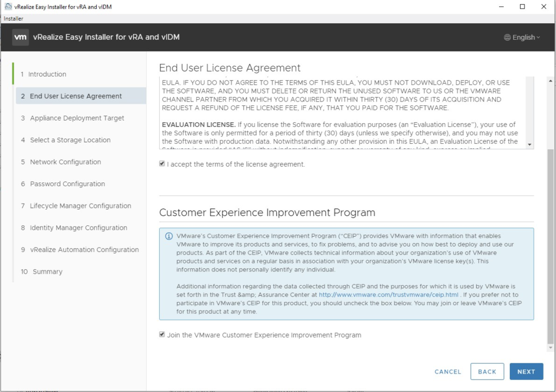Open the English language dropdown

point(522,37)
